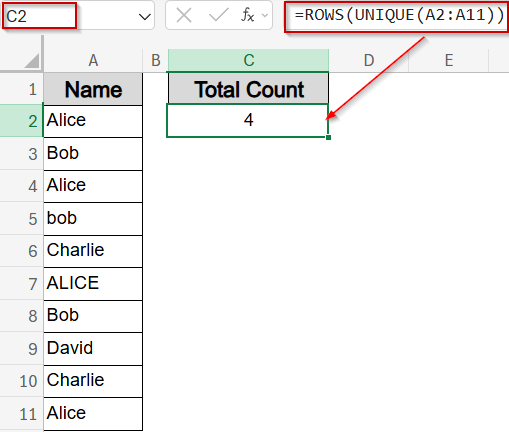This screenshot has width=509, height=432.
Task: Click cell A8 containing Bob
Action: pos(93,316)
